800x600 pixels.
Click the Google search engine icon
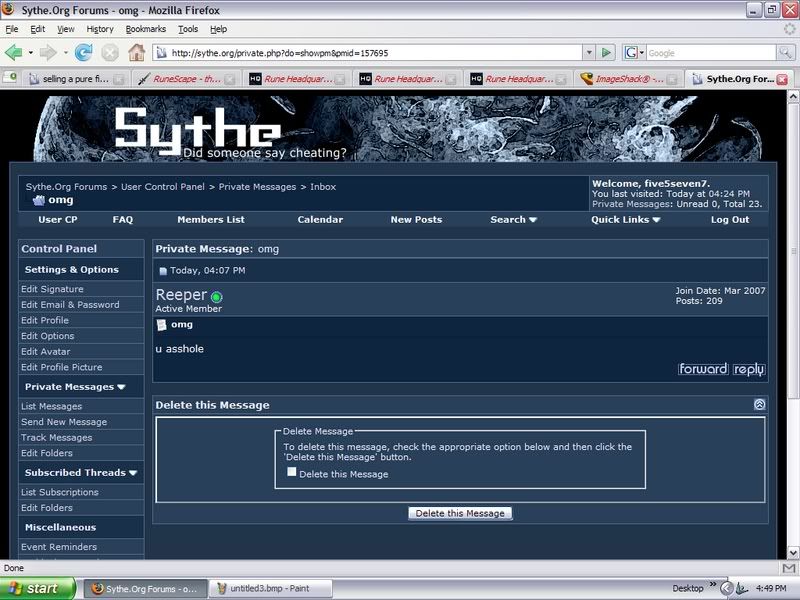(x=631, y=53)
